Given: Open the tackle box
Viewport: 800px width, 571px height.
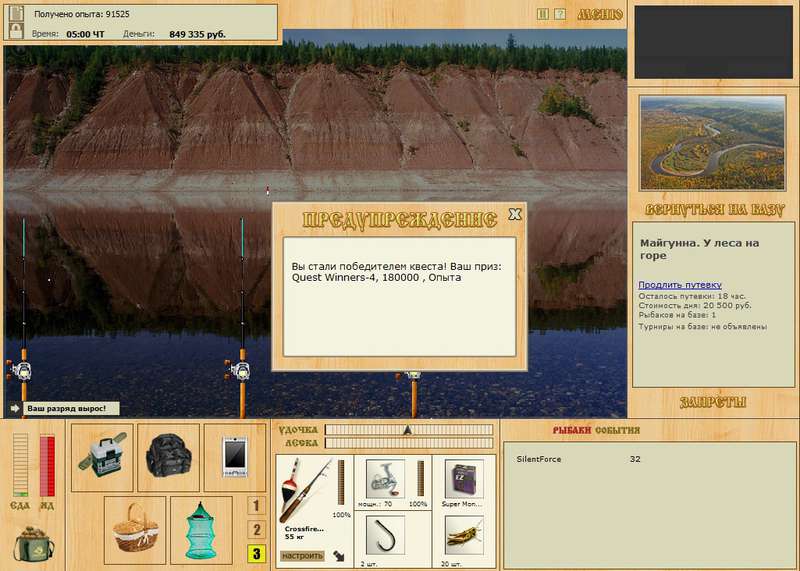Looking at the screenshot, I should (102, 458).
